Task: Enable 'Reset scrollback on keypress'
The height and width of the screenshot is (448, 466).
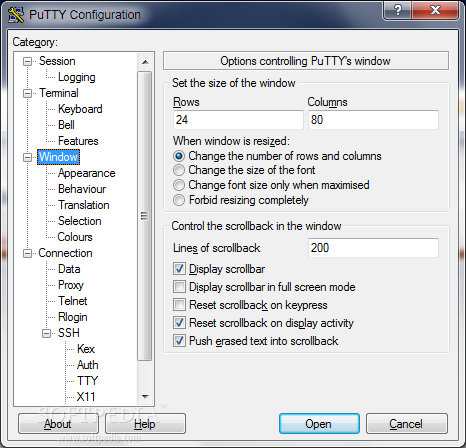Action: point(179,305)
